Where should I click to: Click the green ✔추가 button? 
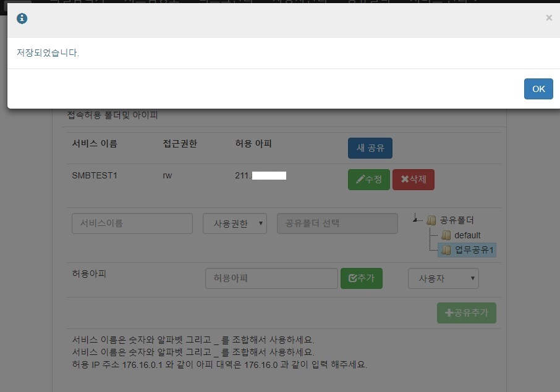[362, 278]
